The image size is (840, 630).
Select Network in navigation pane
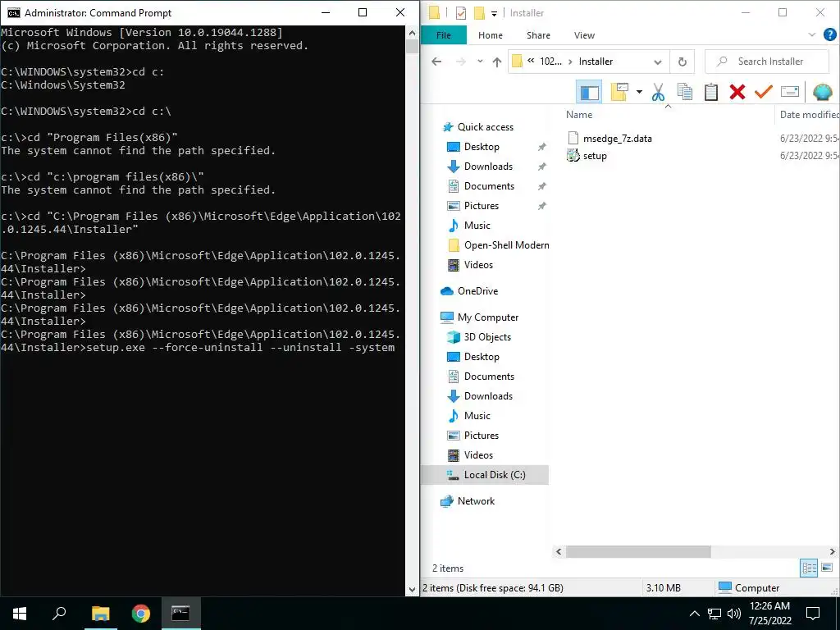click(x=476, y=501)
